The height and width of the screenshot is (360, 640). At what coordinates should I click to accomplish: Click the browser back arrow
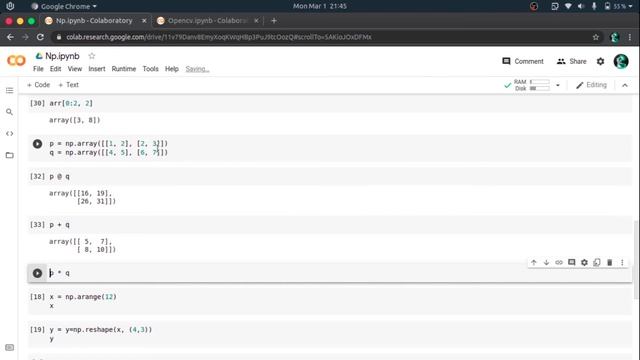point(10,37)
